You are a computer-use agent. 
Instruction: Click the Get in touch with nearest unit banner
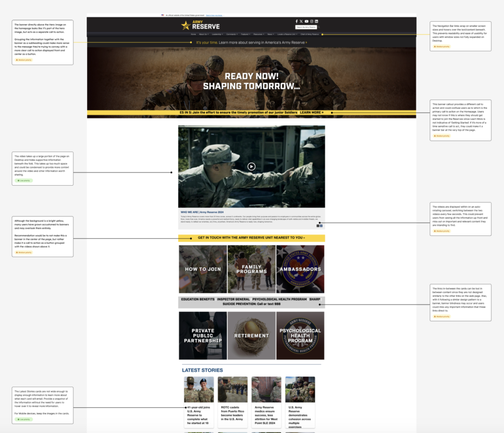pos(252,238)
